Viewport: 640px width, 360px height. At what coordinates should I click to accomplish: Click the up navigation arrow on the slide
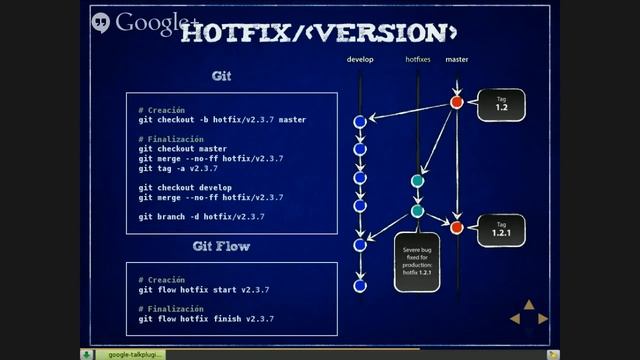(x=529, y=304)
